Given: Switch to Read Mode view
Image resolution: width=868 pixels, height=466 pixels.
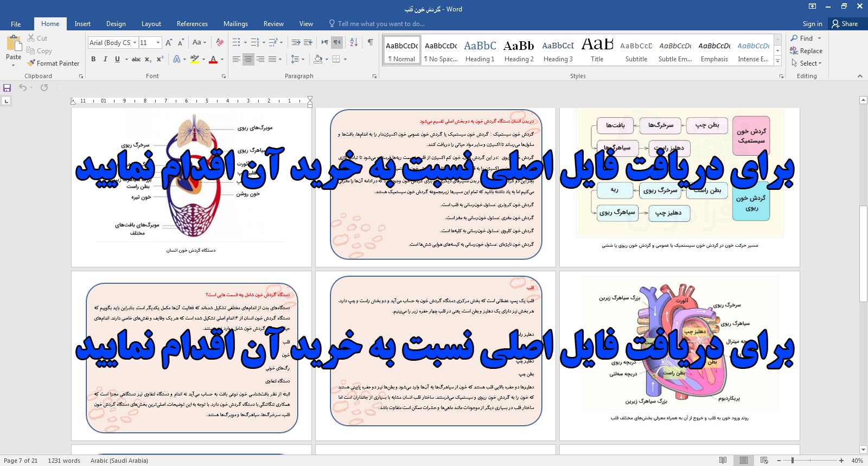Looking at the screenshot, I should coord(723,461).
